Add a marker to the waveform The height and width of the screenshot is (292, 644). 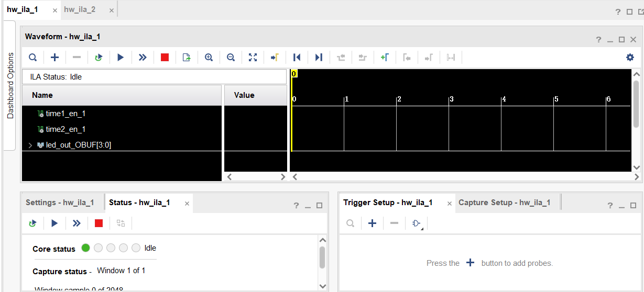pos(385,58)
